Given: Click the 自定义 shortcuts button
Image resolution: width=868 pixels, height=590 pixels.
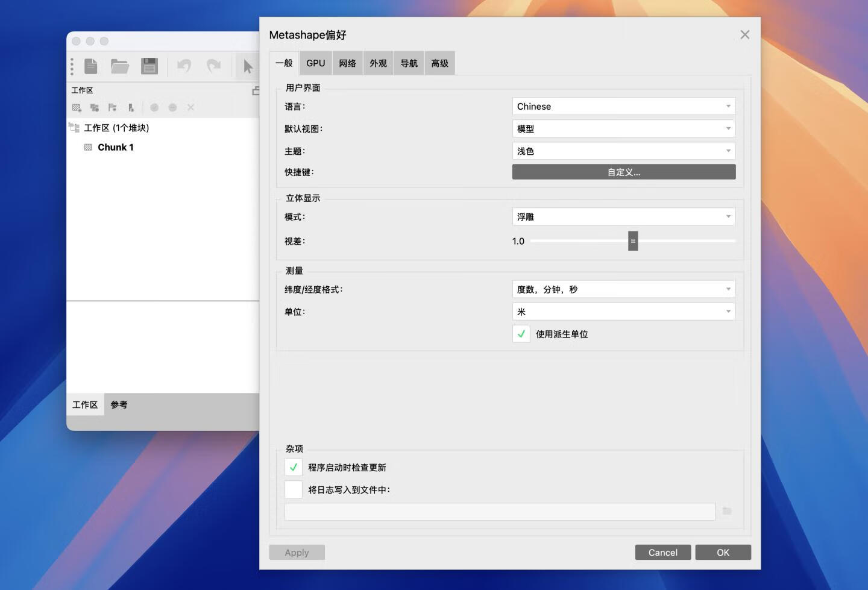Looking at the screenshot, I should pos(624,172).
